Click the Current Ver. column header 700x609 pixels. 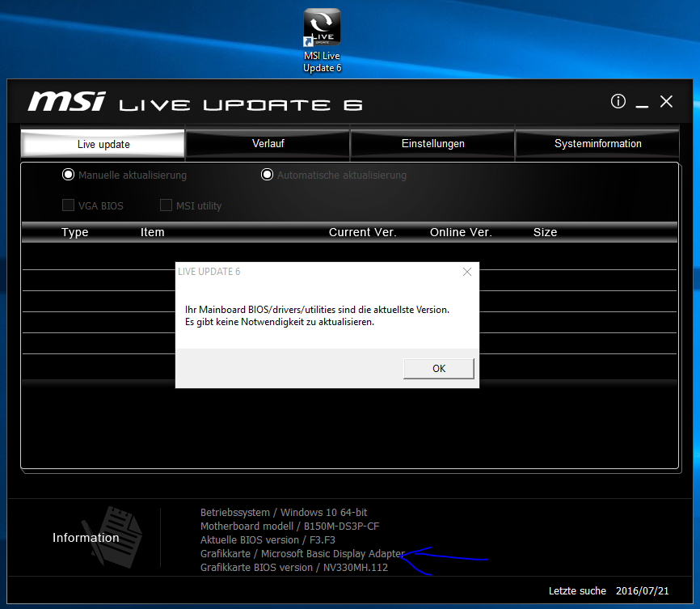362,232
